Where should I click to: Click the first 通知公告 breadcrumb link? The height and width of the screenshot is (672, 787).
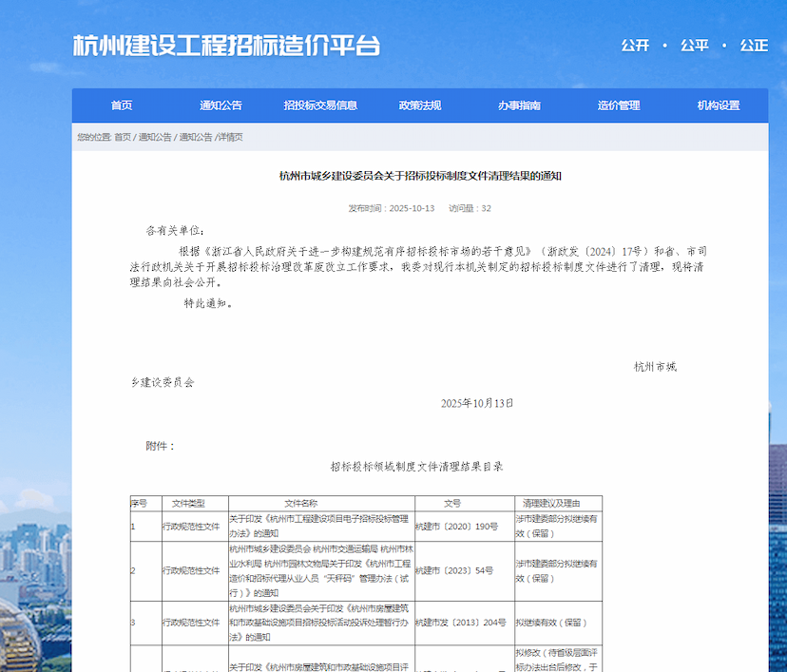155,138
